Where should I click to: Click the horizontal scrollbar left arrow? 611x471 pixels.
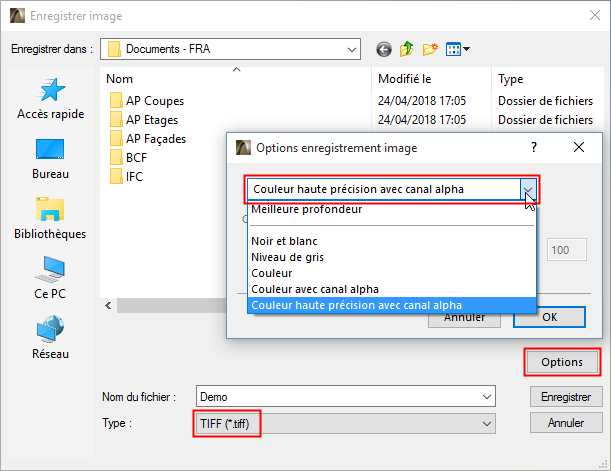pyautogui.click(x=108, y=305)
